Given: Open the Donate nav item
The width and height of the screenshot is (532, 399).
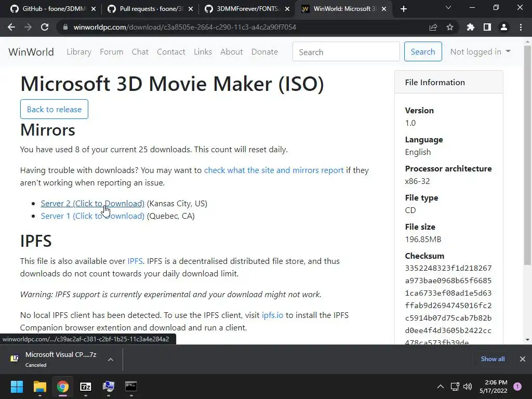Looking at the screenshot, I should [264, 52].
